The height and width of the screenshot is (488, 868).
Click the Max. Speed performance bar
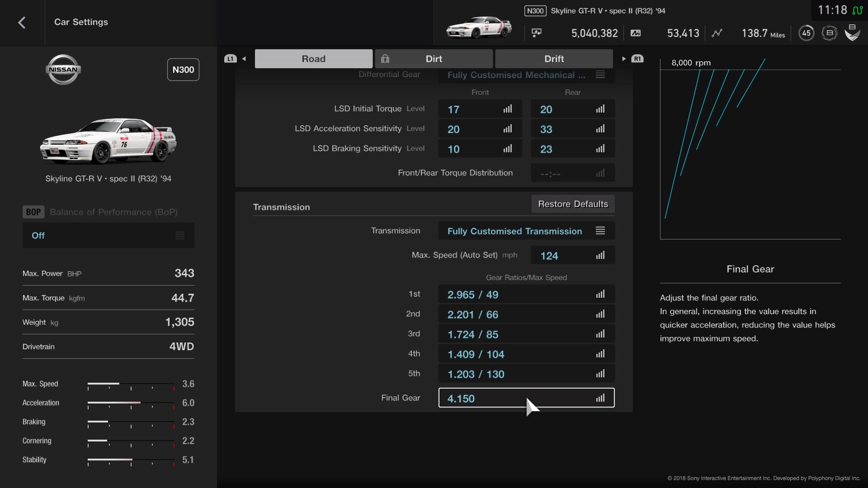131,385
